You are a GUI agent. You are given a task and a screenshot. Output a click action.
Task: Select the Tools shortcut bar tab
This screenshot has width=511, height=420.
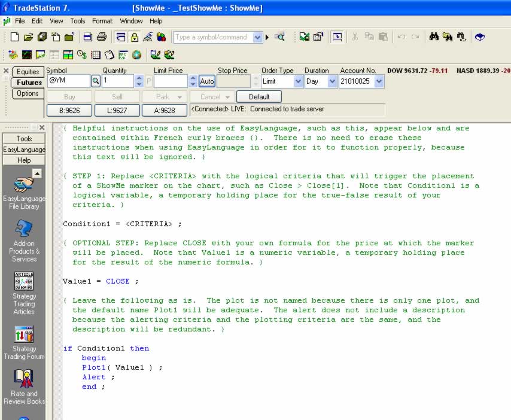[24, 139]
